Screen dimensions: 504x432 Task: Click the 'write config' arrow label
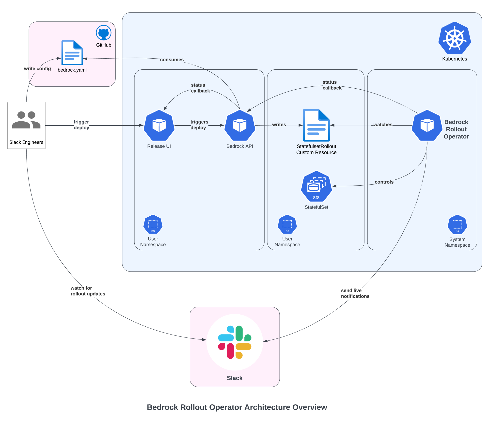(x=37, y=68)
